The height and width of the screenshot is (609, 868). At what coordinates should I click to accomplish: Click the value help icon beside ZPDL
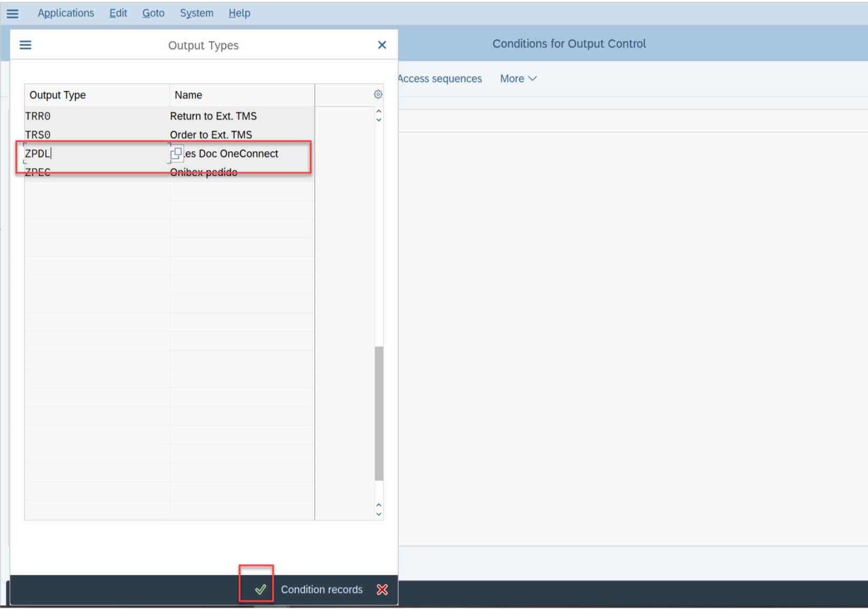point(176,153)
